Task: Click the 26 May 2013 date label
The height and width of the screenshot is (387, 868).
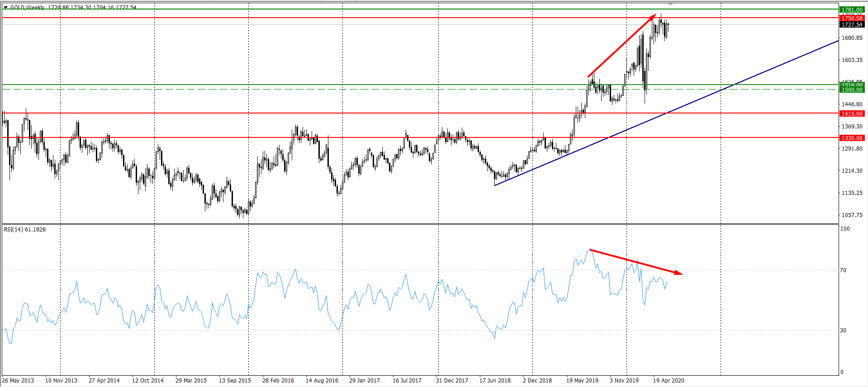Action: coord(18,381)
